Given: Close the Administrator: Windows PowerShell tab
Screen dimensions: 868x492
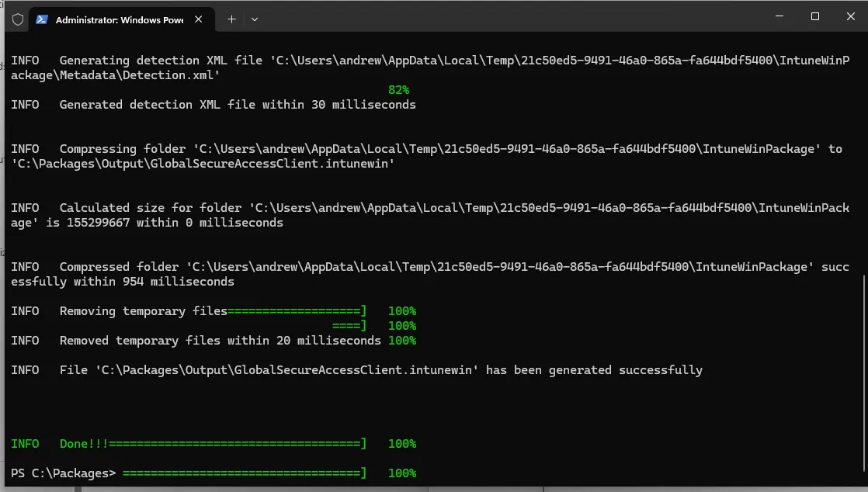Looking at the screenshot, I should tap(198, 19).
